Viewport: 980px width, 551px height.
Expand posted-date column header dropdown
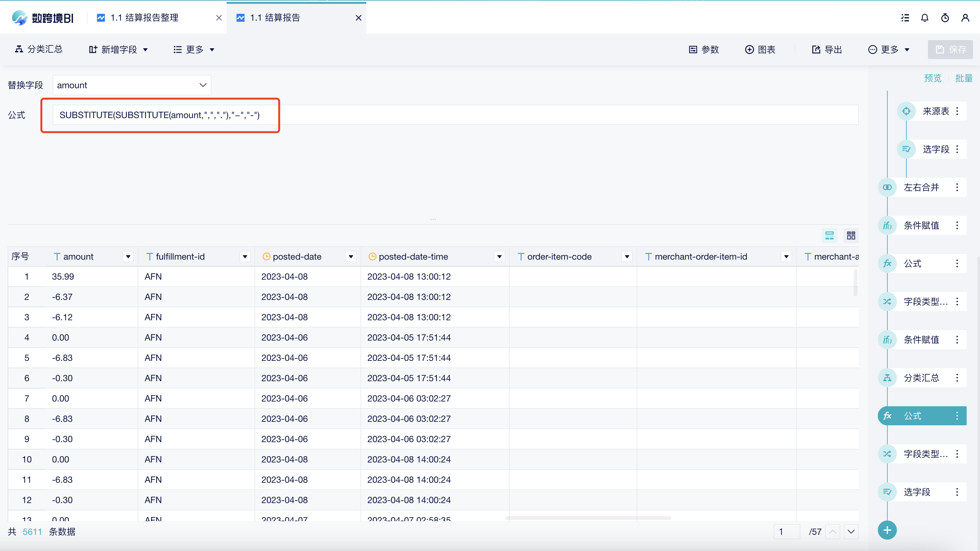351,257
